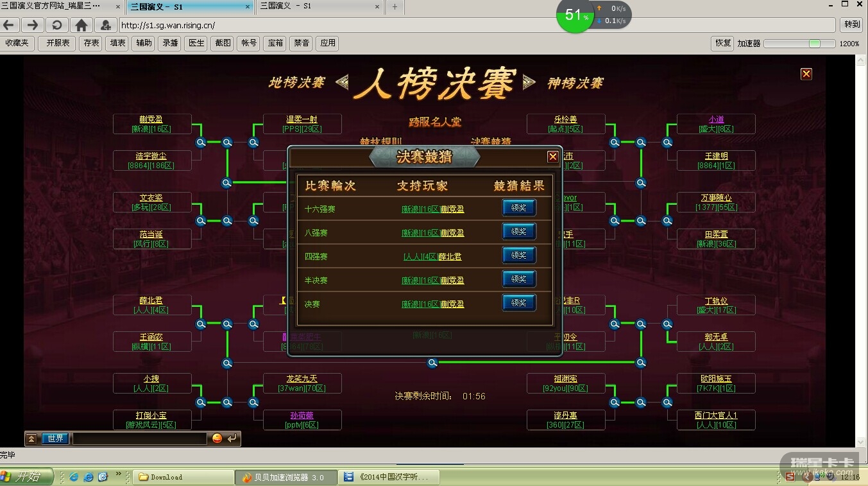Open 地榜决赛 ranking finals

(x=296, y=83)
